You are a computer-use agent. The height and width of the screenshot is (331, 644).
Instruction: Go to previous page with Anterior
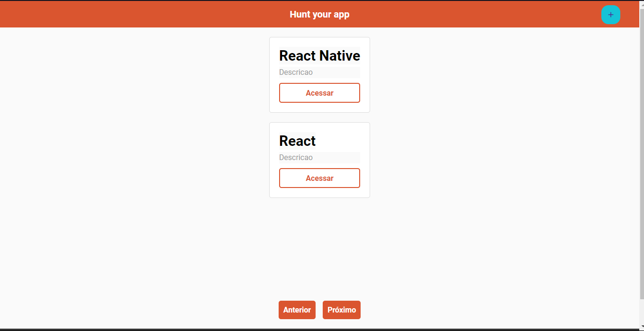(x=297, y=310)
